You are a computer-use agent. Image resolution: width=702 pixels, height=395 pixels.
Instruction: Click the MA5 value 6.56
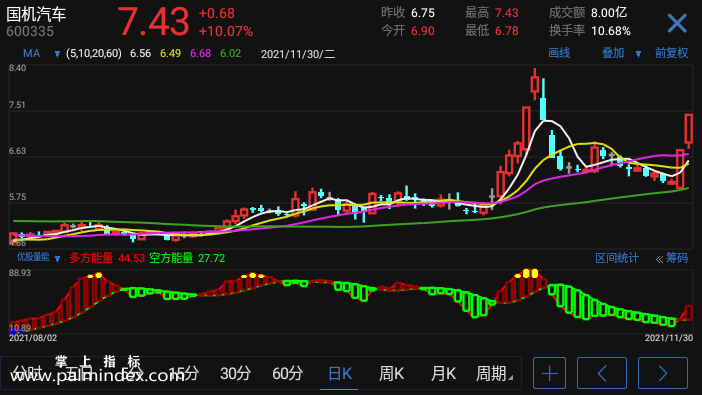(141, 54)
